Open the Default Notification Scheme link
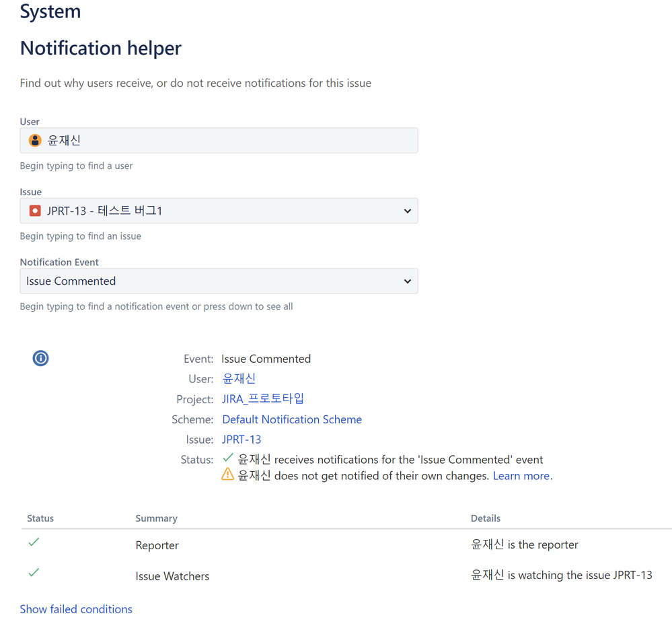Viewport: 672px width, 624px height. tap(291, 419)
